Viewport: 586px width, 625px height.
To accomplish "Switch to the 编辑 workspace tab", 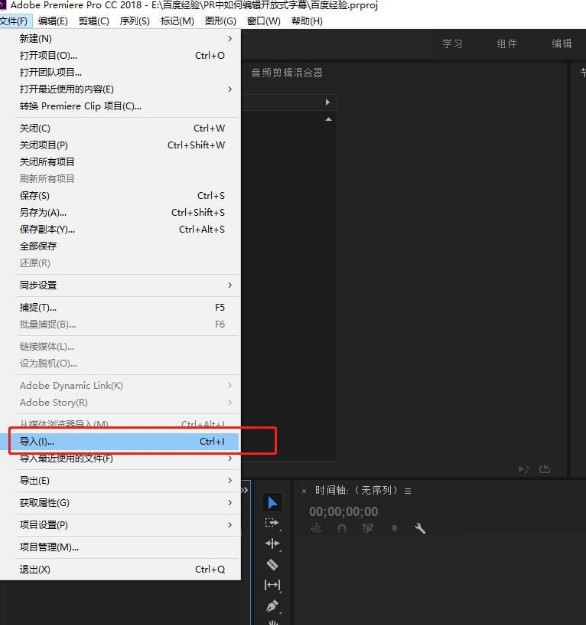I will click(x=562, y=43).
